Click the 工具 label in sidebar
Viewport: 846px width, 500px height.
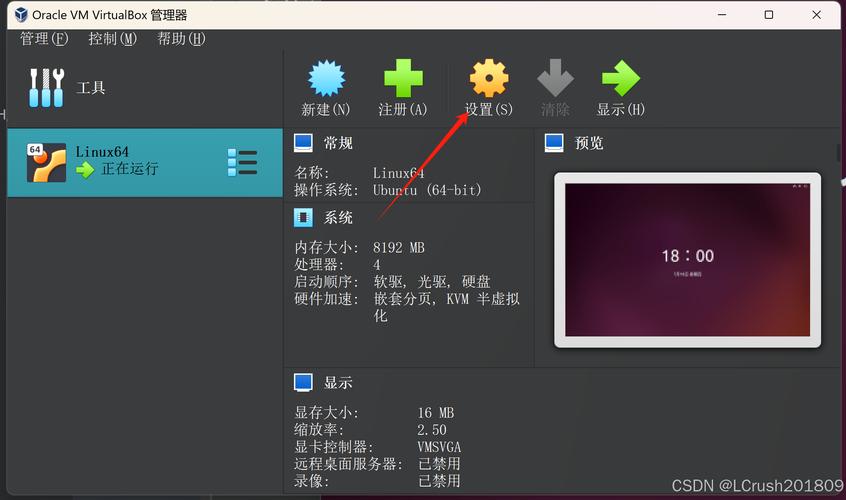pos(91,87)
